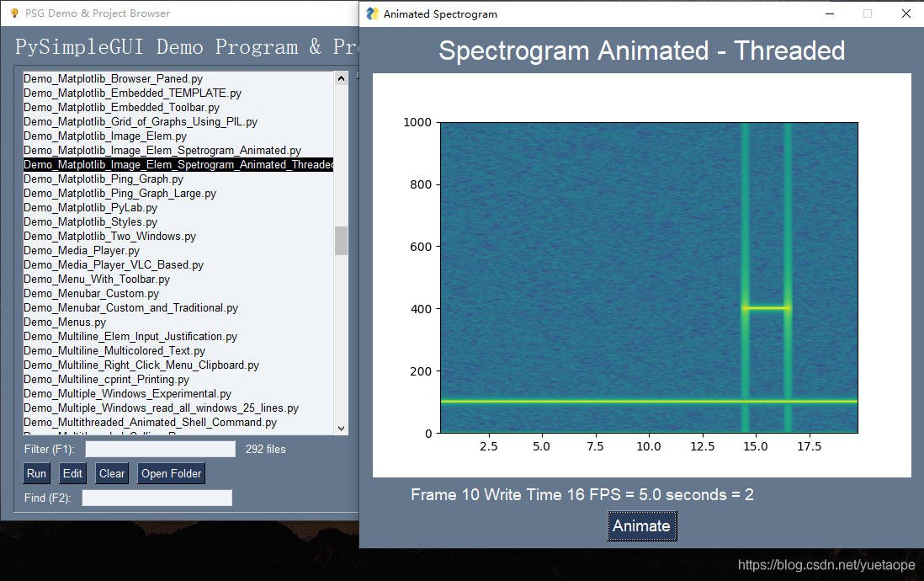Viewport: 924px width, 581px height.
Task: Select Demo_Menubar_Custom.py
Action: click(x=178, y=293)
